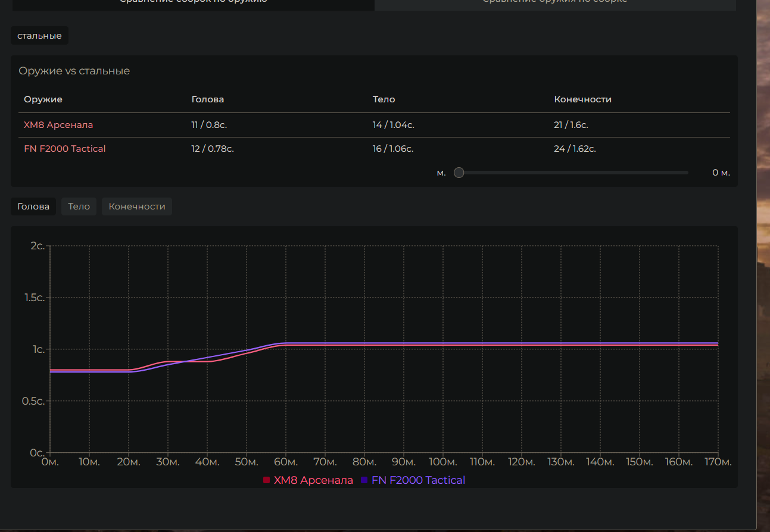Open XM8 Арсенала link in weapon table
Viewport: 770px width, 532px height.
(x=58, y=125)
